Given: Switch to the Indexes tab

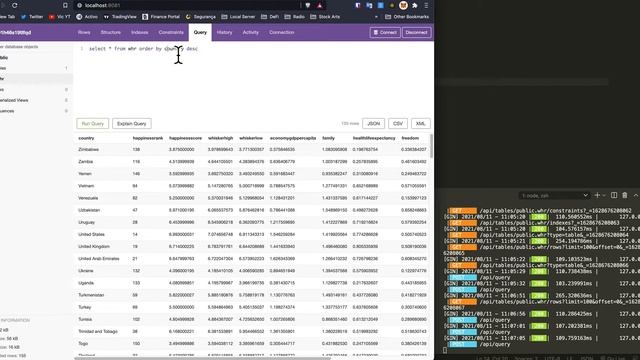Looking at the screenshot, I should (140, 32).
